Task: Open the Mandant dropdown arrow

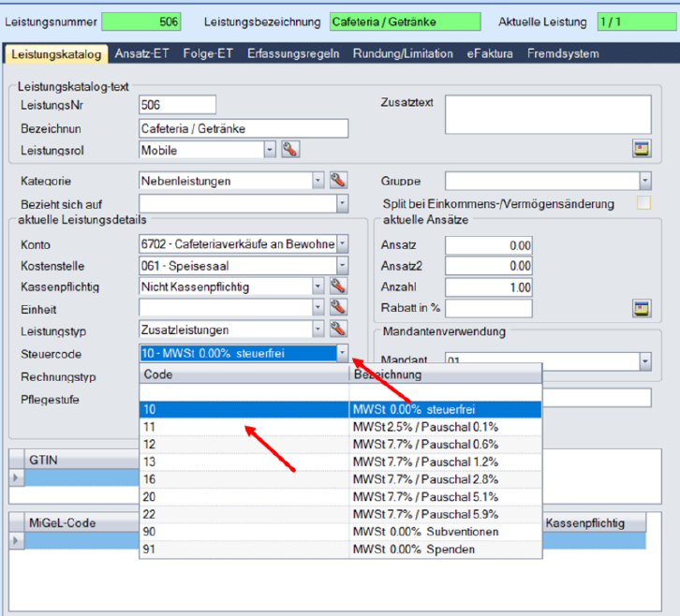Action: point(644,360)
